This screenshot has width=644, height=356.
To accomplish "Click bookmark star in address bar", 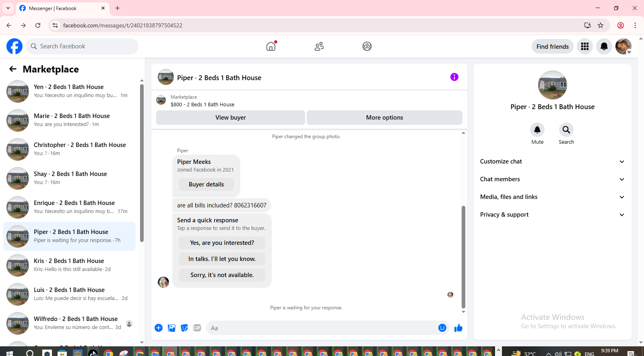I will pyautogui.click(x=601, y=25).
